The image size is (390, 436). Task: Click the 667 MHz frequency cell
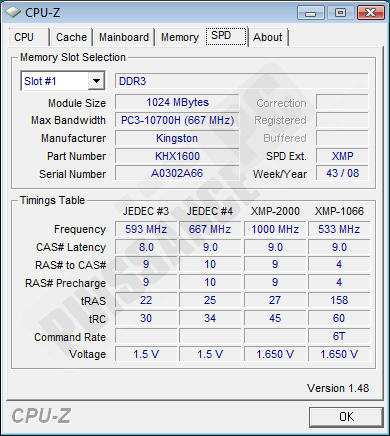(x=210, y=229)
